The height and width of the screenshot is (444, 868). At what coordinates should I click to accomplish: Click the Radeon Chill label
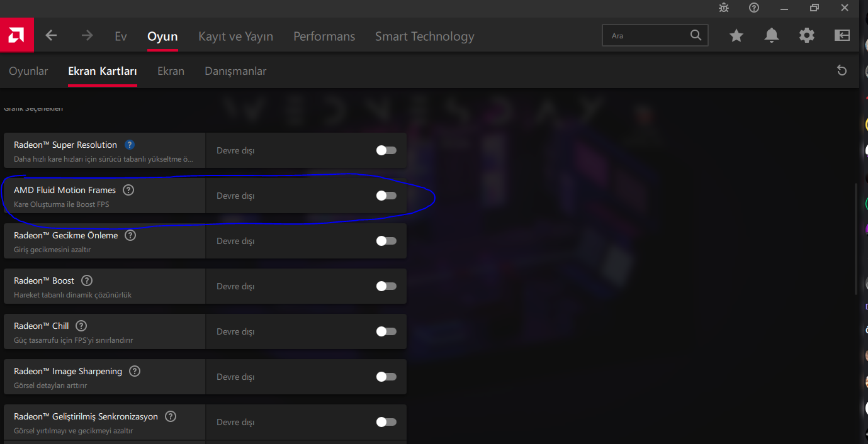(42, 326)
